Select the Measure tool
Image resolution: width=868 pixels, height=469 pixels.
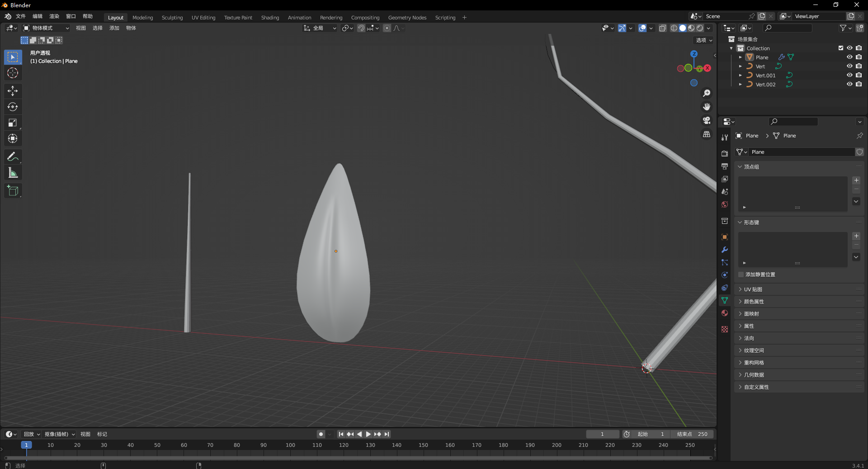click(x=13, y=173)
